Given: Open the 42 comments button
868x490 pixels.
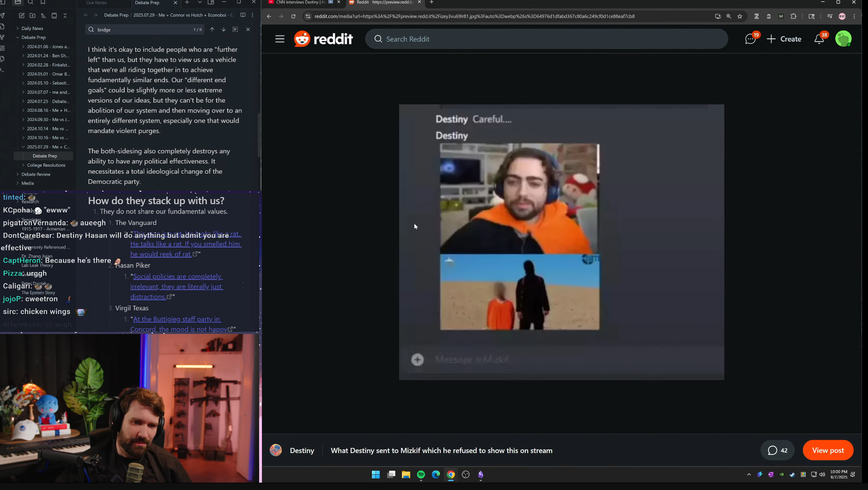Looking at the screenshot, I should click(777, 450).
